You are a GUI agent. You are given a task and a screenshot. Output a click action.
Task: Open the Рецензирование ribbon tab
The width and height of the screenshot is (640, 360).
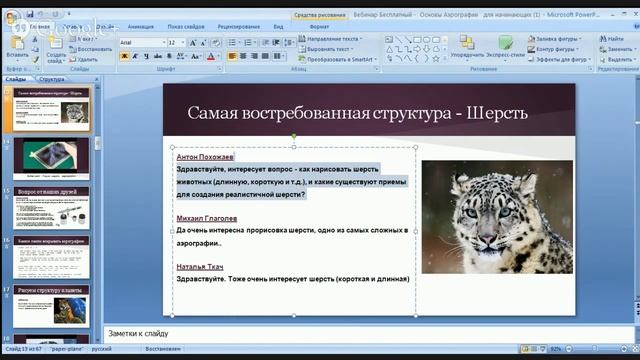(x=239, y=27)
